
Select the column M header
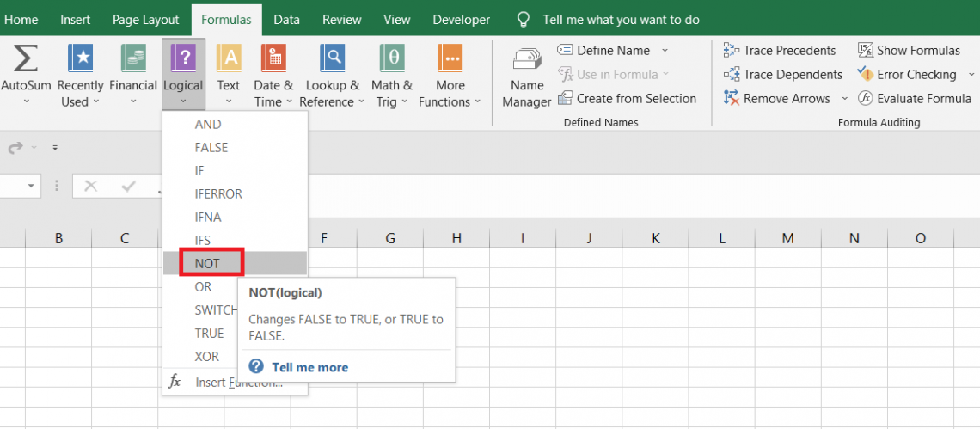point(787,238)
